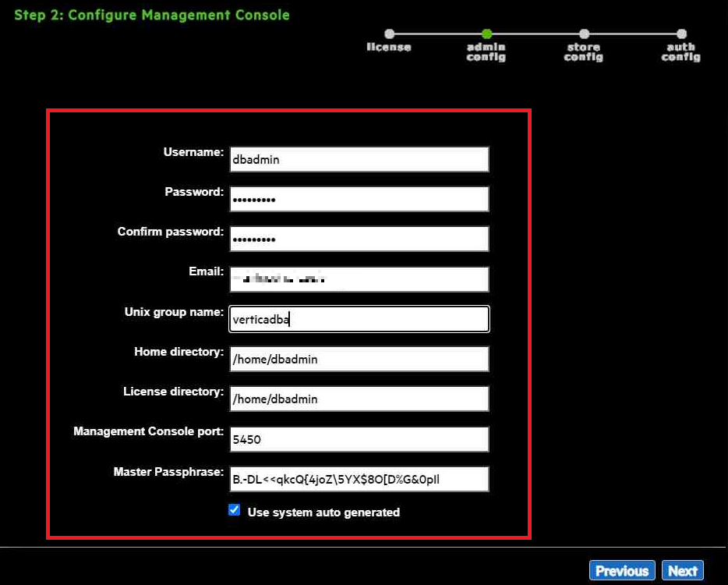Click the Email input field
728x585 pixels.
[x=359, y=279]
